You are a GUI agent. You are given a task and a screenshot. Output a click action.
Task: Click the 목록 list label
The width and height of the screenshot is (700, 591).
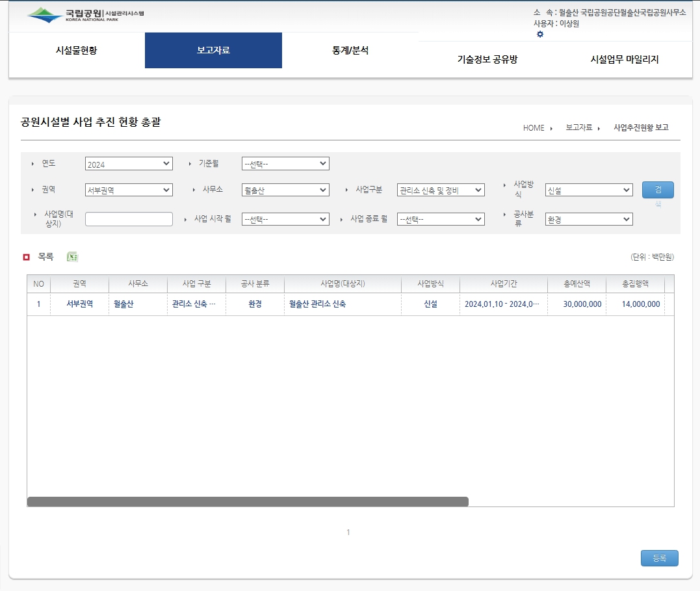coord(46,256)
